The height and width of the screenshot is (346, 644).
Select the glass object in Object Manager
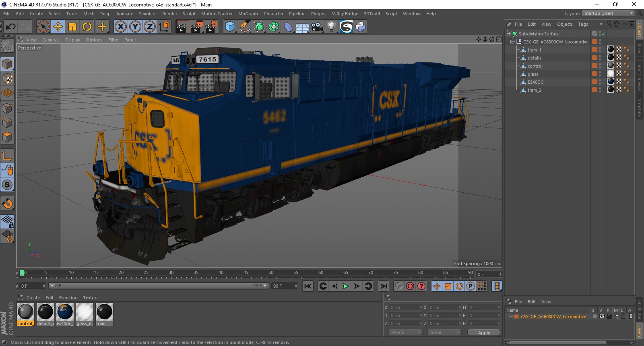[x=533, y=74]
